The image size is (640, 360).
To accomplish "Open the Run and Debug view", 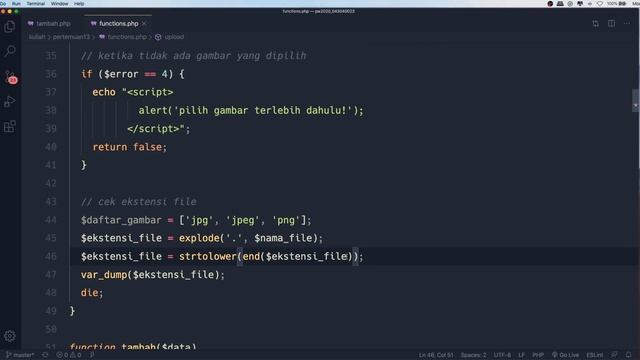I will (x=10, y=101).
